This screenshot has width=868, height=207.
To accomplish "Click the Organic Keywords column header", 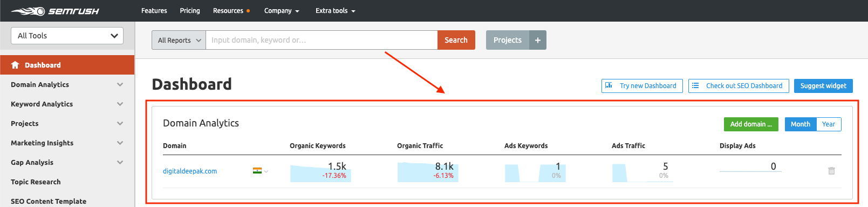I will pos(318,146).
